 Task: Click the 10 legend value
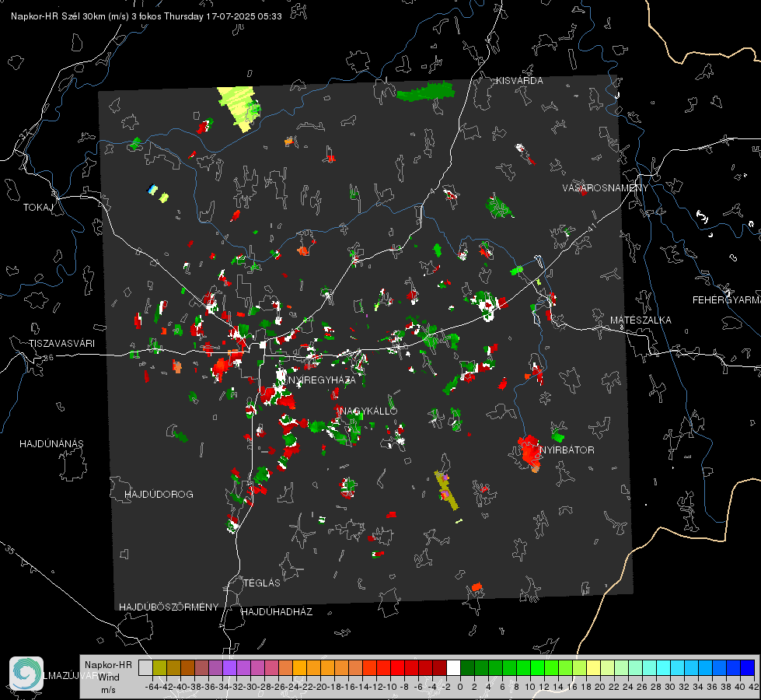coord(530,687)
